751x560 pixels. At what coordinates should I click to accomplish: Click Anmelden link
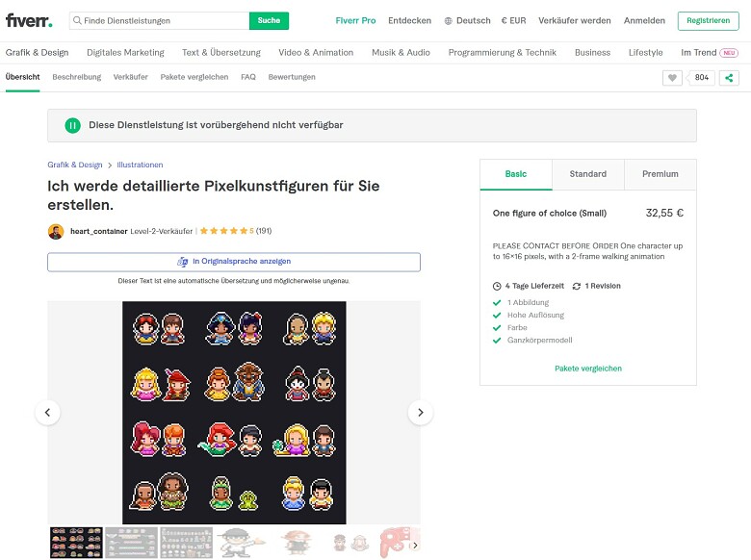pyautogui.click(x=644, y=20)
